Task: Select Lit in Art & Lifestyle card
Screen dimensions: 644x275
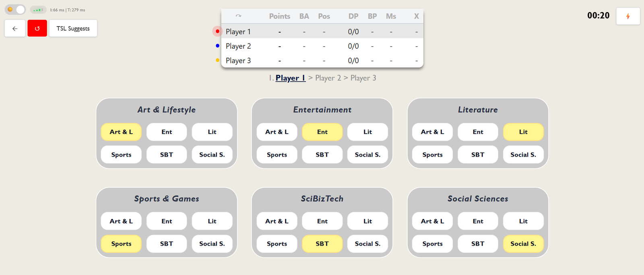Action: 212,132
